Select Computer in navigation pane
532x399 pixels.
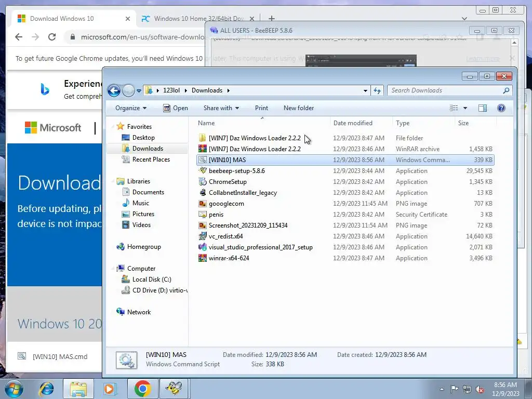coord(136,269)
